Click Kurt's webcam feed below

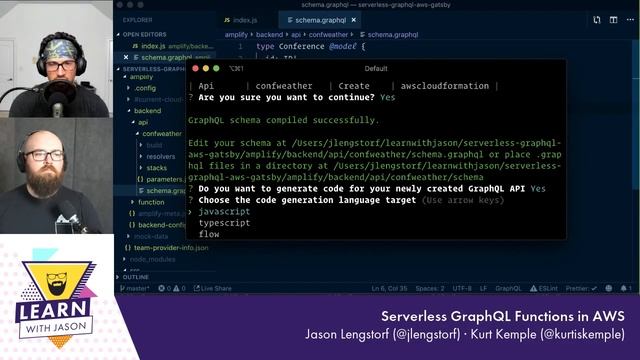click(x=56, y=176)
